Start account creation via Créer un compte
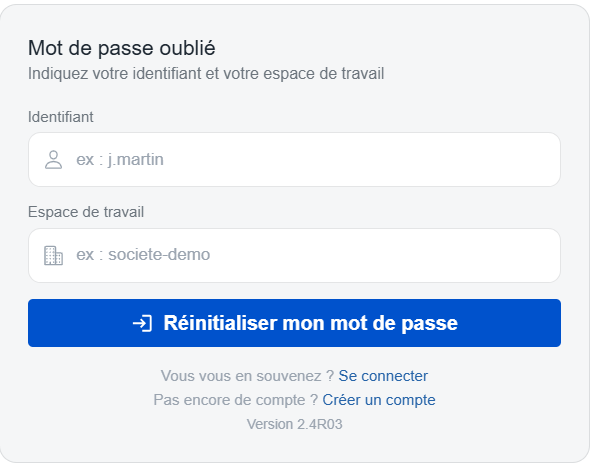 point(379,400)
